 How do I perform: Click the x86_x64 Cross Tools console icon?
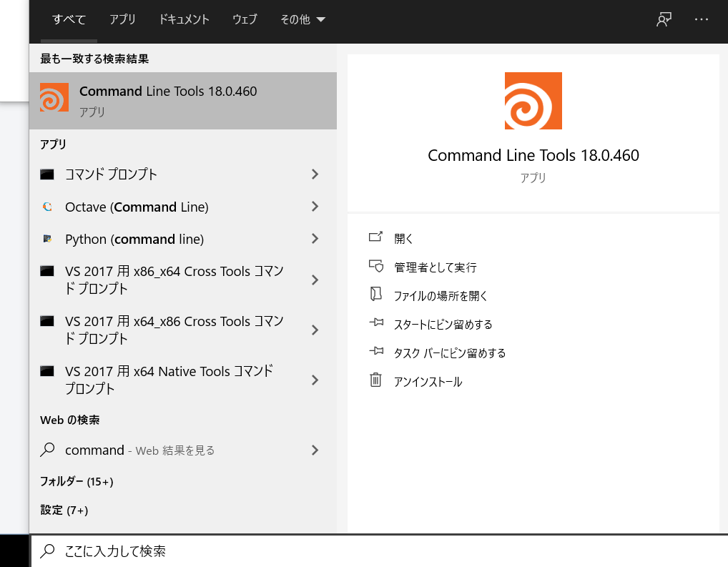pos(47,271)
